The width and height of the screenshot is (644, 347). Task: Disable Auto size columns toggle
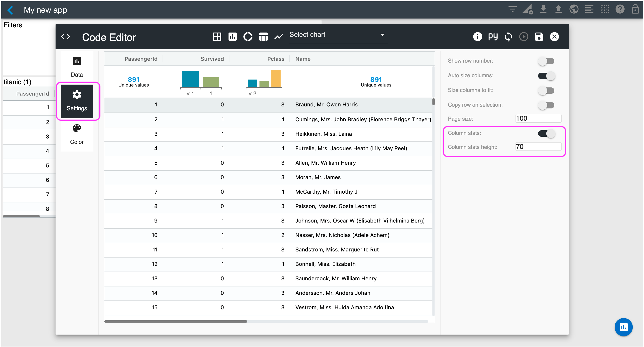pos(546,75)
